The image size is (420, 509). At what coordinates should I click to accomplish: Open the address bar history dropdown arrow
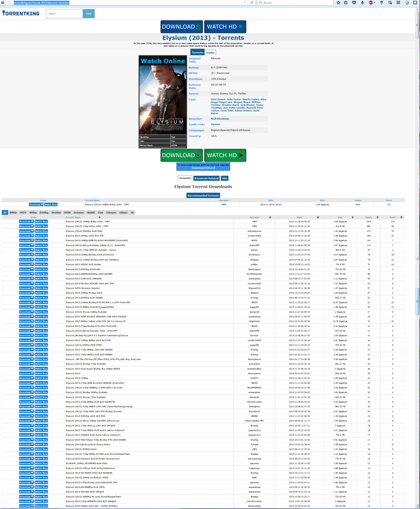245,3
